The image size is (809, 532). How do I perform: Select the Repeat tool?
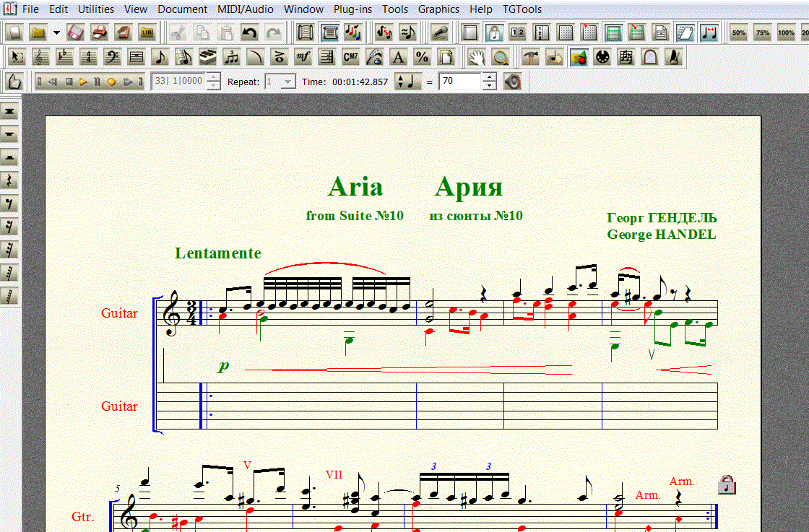pos(326,57)
